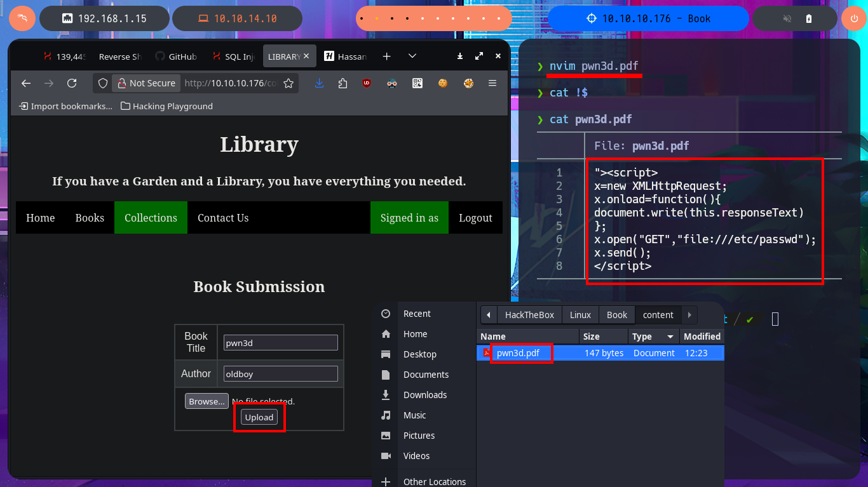Click the Kali logo menu in top bar
868x487 pixels.
(x=22, y=18)
